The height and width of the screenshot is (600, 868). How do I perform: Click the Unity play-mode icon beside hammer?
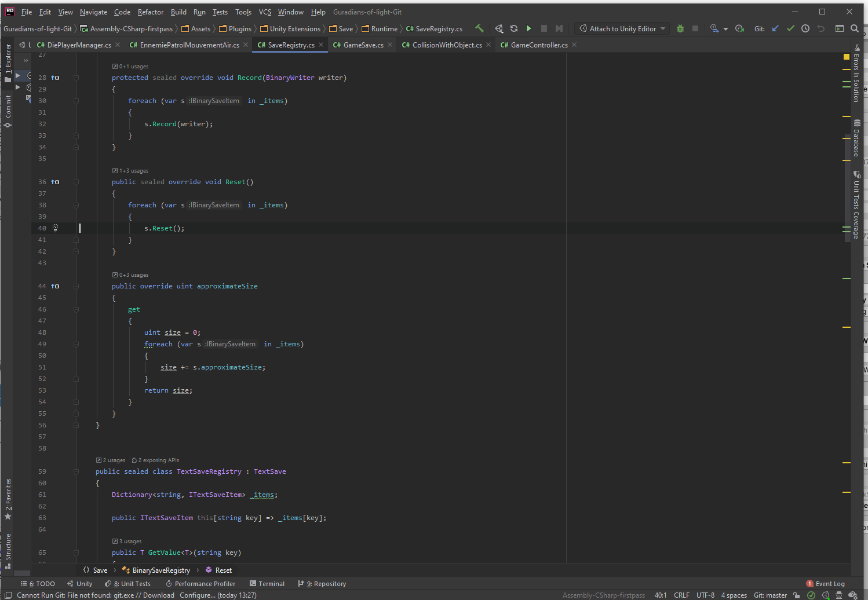tap(499, 28)
